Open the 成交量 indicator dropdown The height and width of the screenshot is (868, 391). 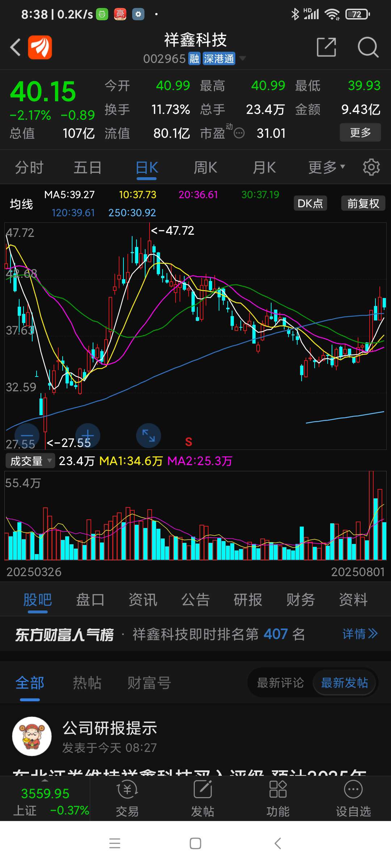pyautogui.click(x=30, y=461)
